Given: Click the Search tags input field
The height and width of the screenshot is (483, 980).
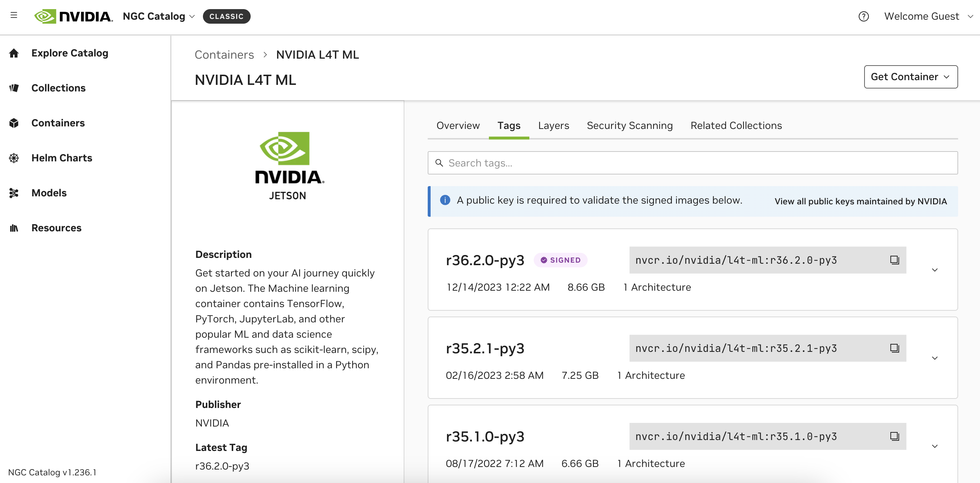Looking at the screenshot, I should click(x=693, y=163).
